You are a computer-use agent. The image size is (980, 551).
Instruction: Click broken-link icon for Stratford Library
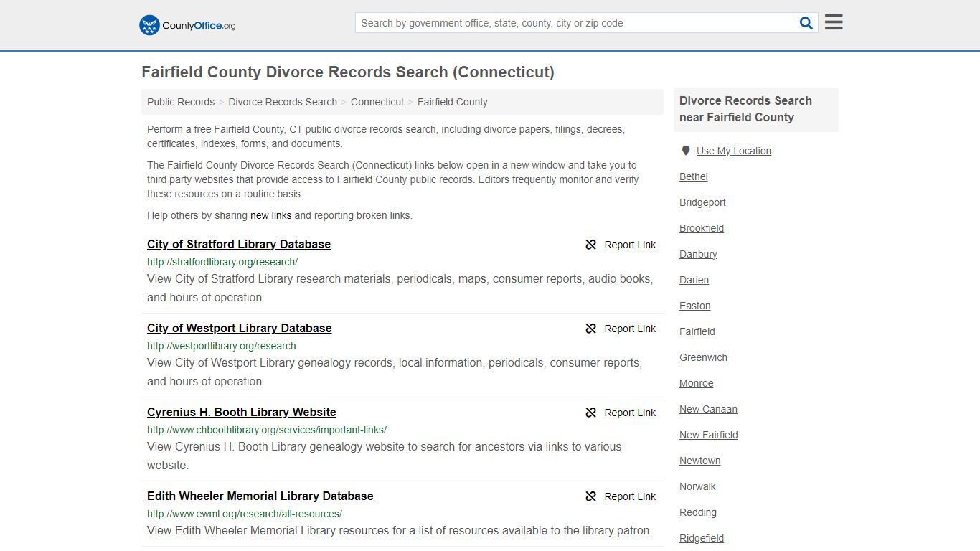tap(591, 245)
